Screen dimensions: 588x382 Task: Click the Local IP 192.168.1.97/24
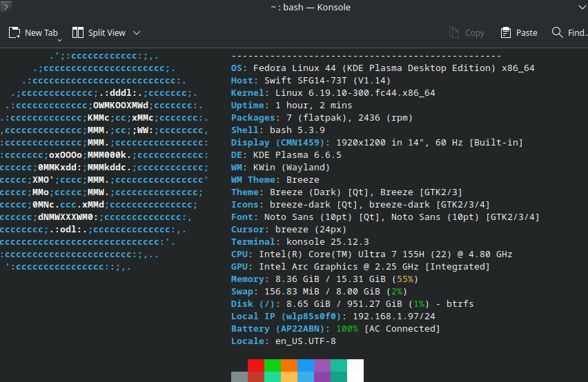pyautogui.click(x=394, y=316)
